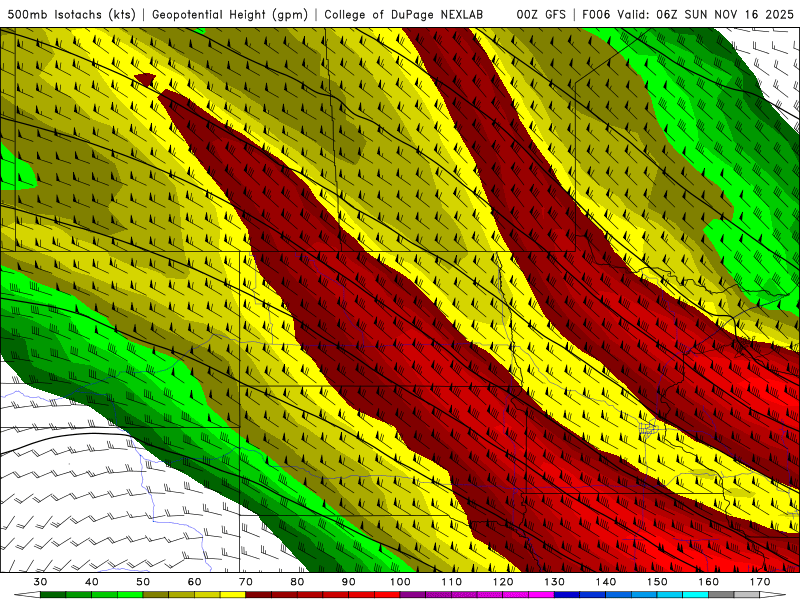The image size is (800, 600).
Task: Click the legend value 130
Action: (x=555, y=582)
